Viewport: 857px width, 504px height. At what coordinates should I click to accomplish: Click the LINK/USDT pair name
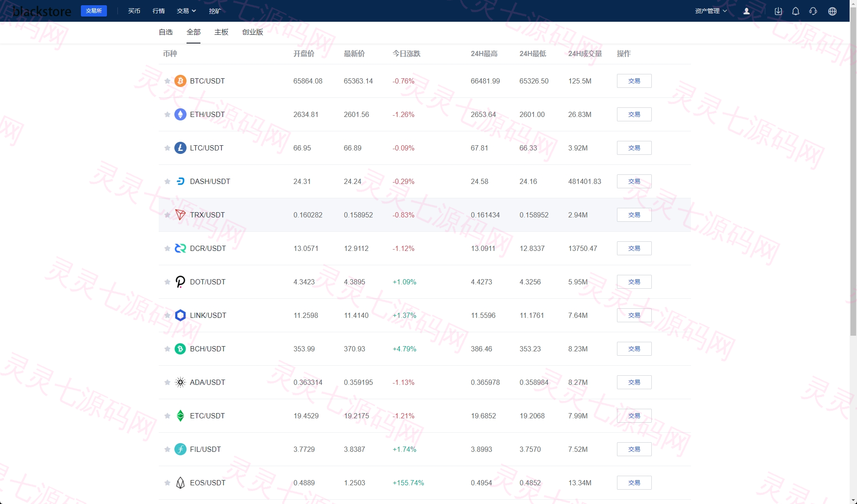pos(208,315)
